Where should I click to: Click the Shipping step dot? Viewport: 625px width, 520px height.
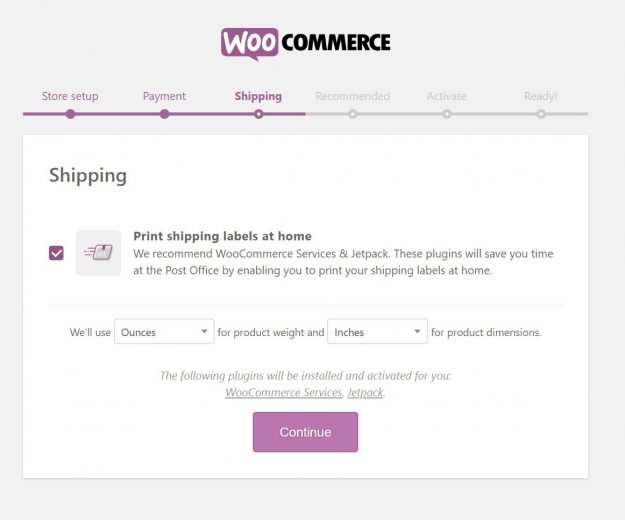(x=259, y=114)
